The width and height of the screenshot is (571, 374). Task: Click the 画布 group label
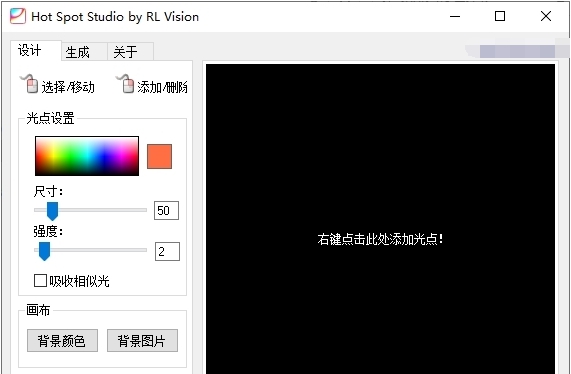click(x=38, y=311)
